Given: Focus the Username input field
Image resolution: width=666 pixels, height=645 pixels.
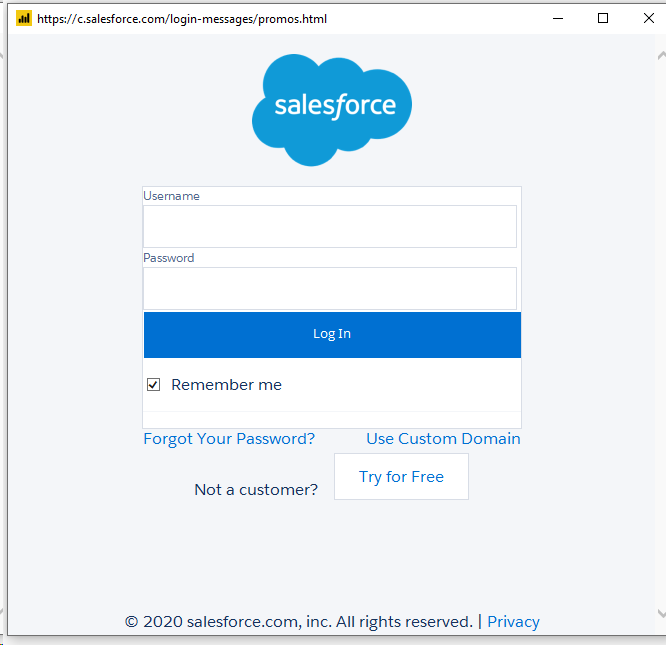Looking at the screenshot, I should point(330,226).
